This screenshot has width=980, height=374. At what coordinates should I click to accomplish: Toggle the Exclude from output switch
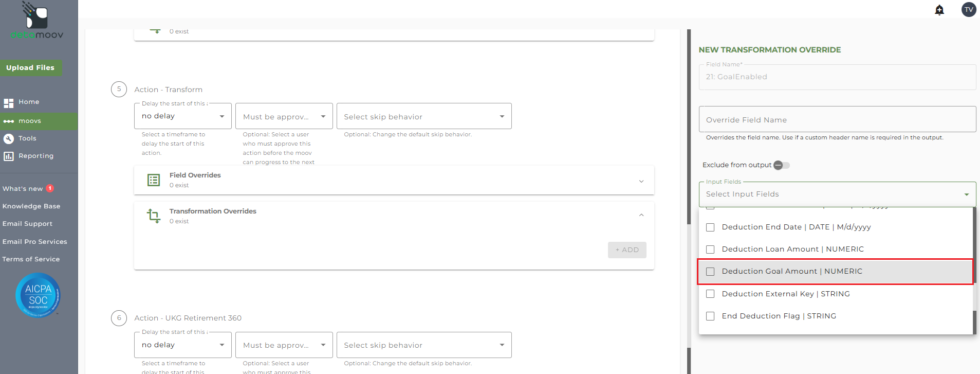tap(782, 165)
